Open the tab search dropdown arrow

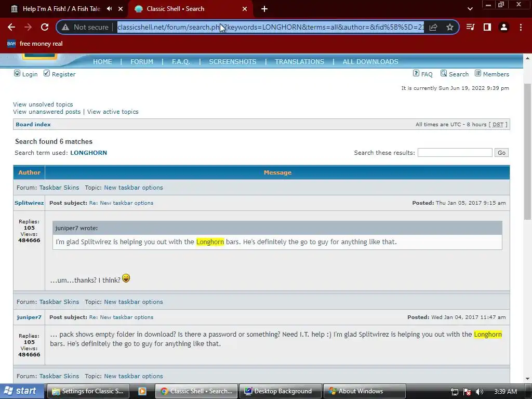[470, 9]
